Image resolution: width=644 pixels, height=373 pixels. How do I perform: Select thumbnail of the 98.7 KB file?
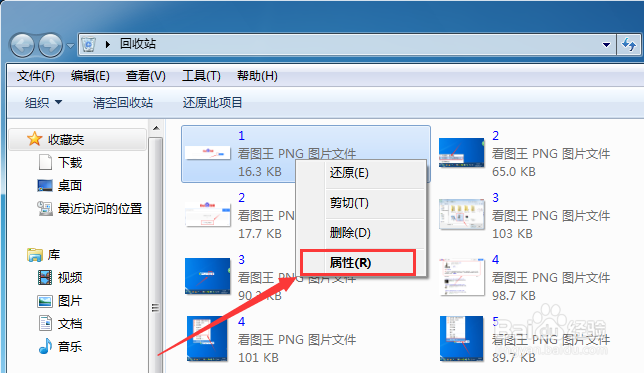click(x=462, y=277)
